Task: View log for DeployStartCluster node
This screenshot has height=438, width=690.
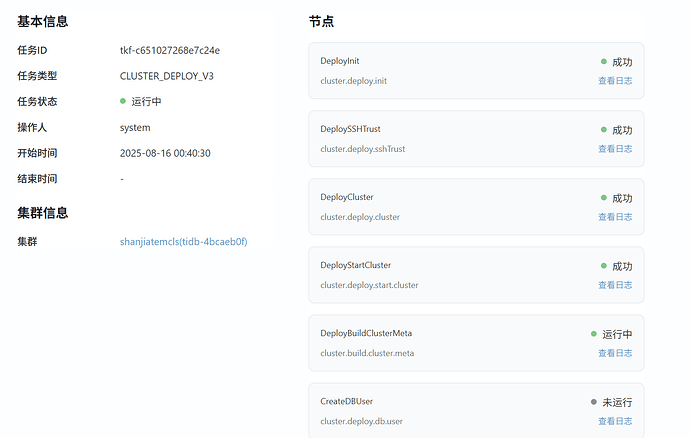Action: [615, 285]
